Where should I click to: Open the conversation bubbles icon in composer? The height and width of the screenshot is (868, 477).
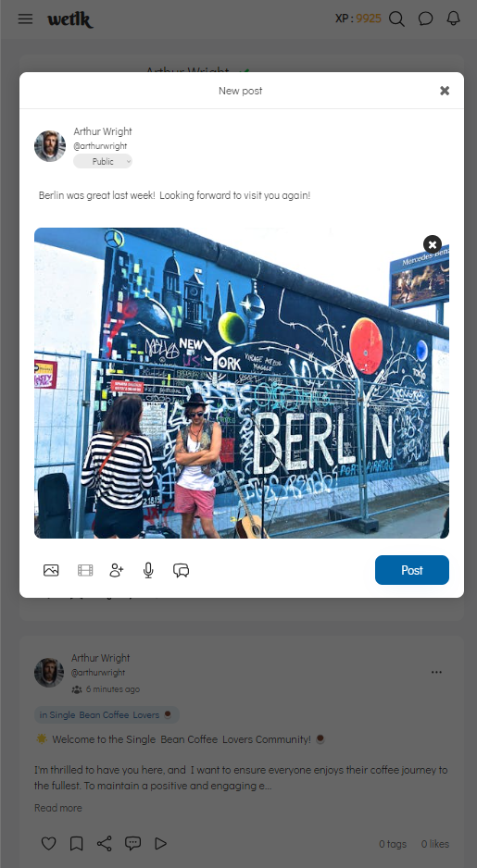pyautogui.click(x=182, y=570)
